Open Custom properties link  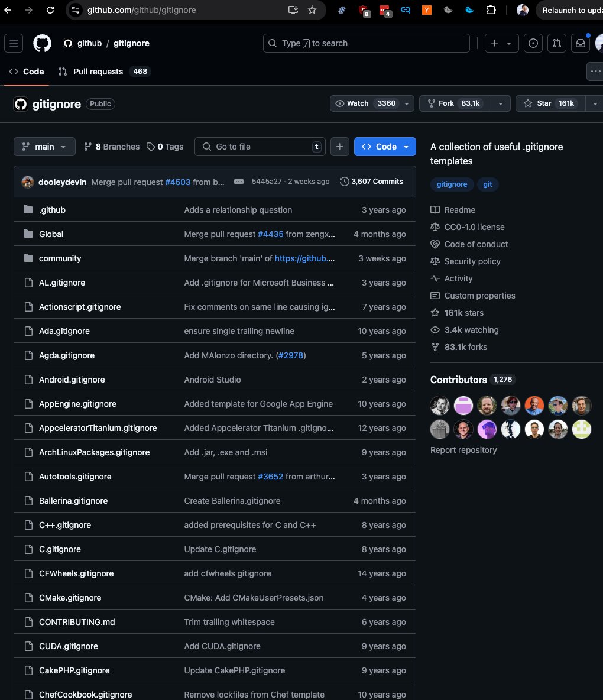click(x=473, y=296)
